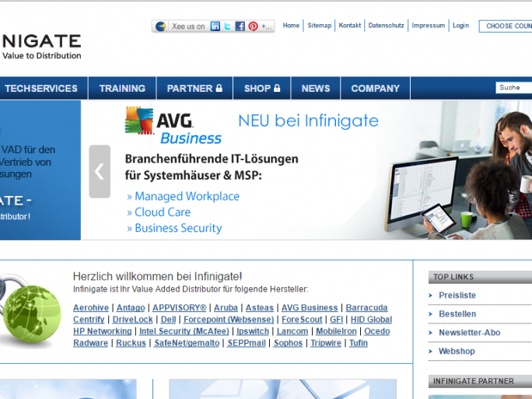Open the Lancom vendor link
The width and height of the screenshot is (532, 399).
[292, 331]
